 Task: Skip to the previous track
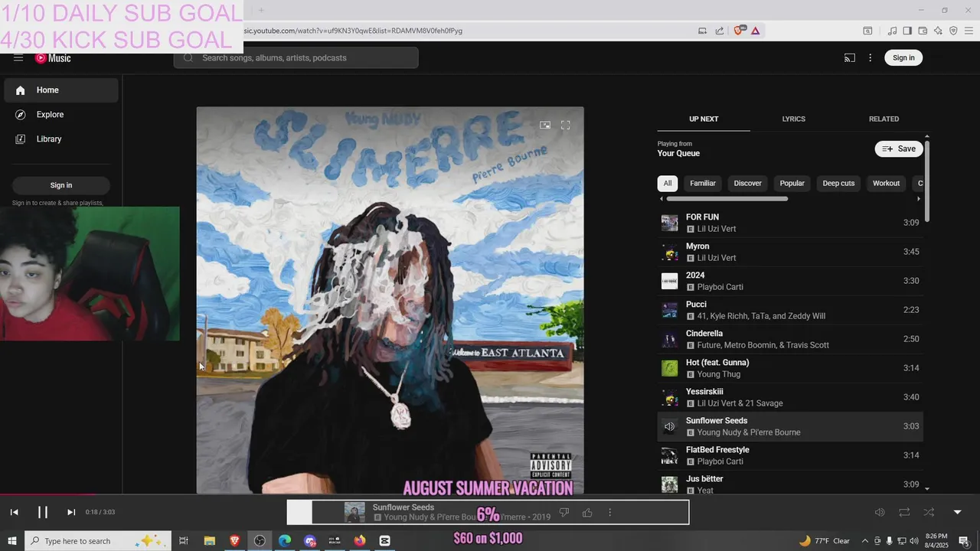(x=14, y=512)
